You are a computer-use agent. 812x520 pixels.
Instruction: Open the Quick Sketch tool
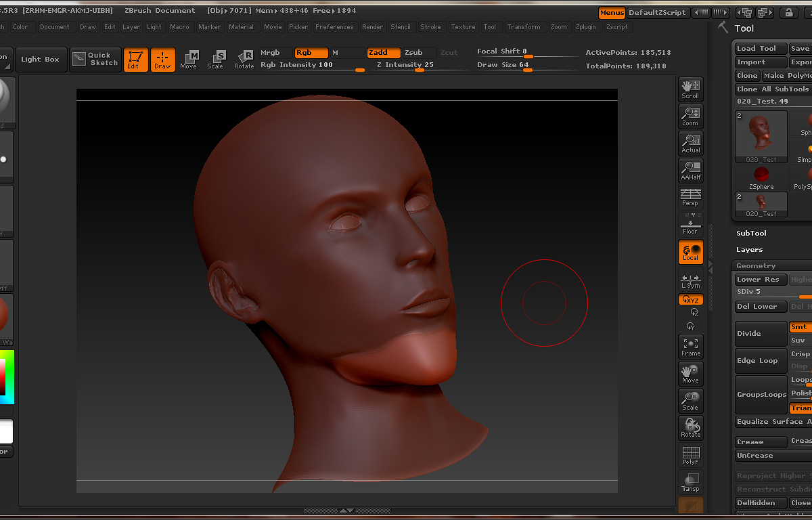tap(95, 60)
